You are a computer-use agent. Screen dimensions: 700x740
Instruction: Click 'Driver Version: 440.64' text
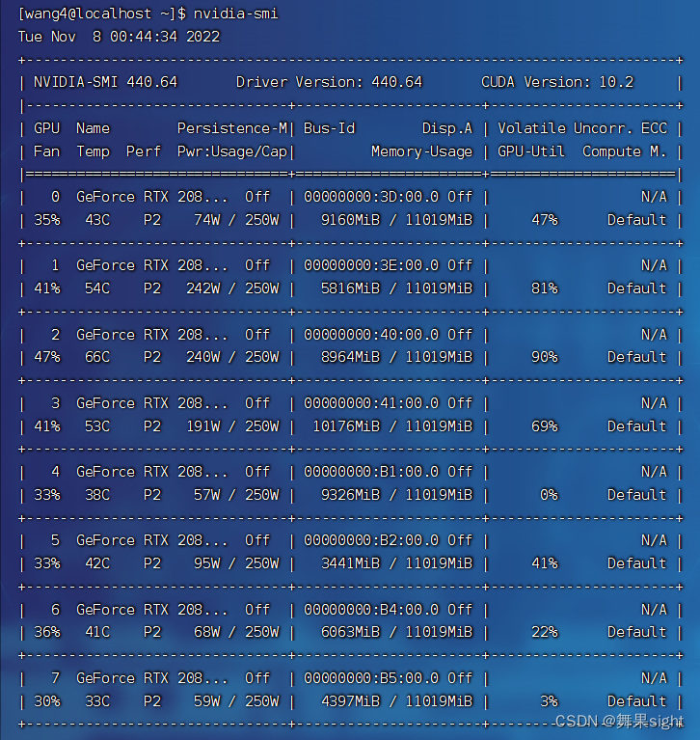pyautogui.click(x=329, y=83)
